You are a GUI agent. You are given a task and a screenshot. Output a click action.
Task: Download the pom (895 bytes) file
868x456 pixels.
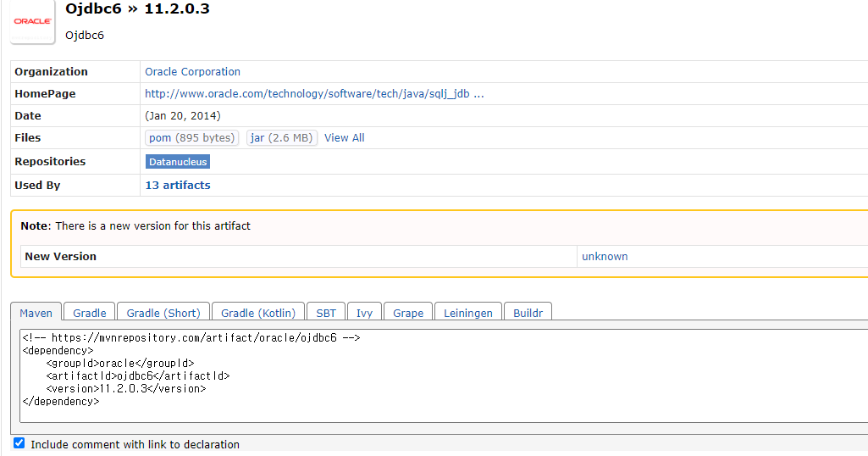pos(191,137)
